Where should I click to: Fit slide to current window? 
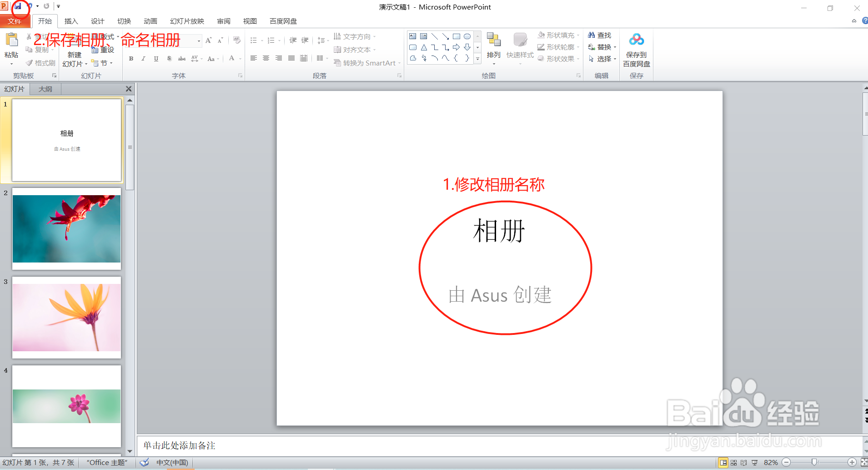click(864, 463)
